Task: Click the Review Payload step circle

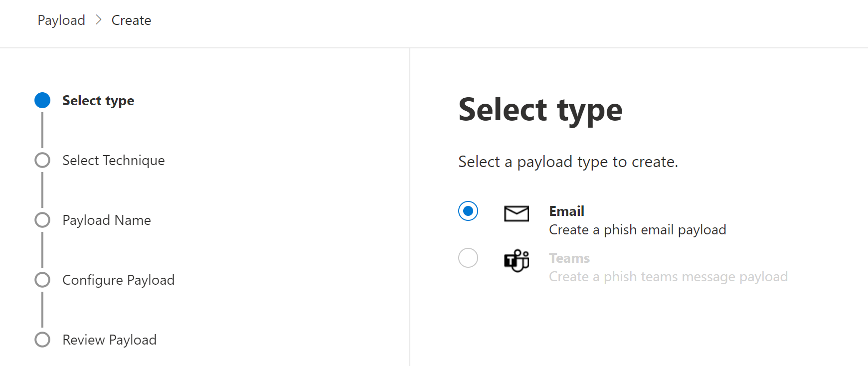Action: pos(42,340)
